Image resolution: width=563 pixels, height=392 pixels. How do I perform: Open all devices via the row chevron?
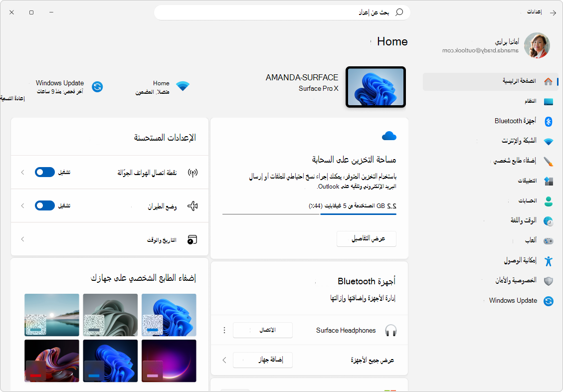point(224,360)
